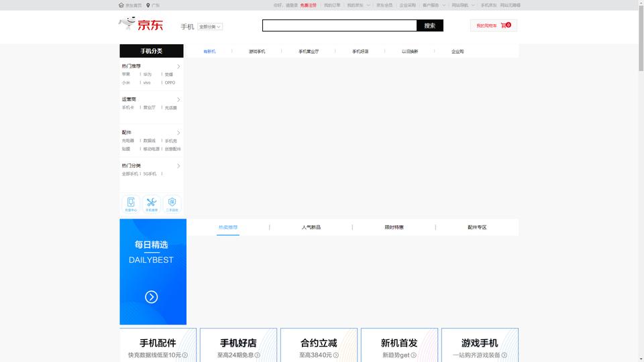Expand the 热门推荐 category chevron
The image size is (644, 362).
point(178,66)
